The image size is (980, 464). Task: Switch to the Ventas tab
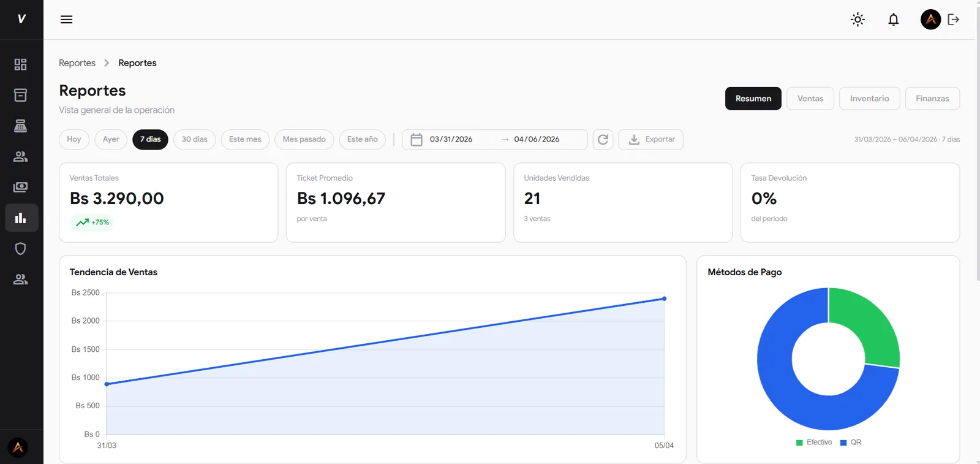[x=810, y=99]
